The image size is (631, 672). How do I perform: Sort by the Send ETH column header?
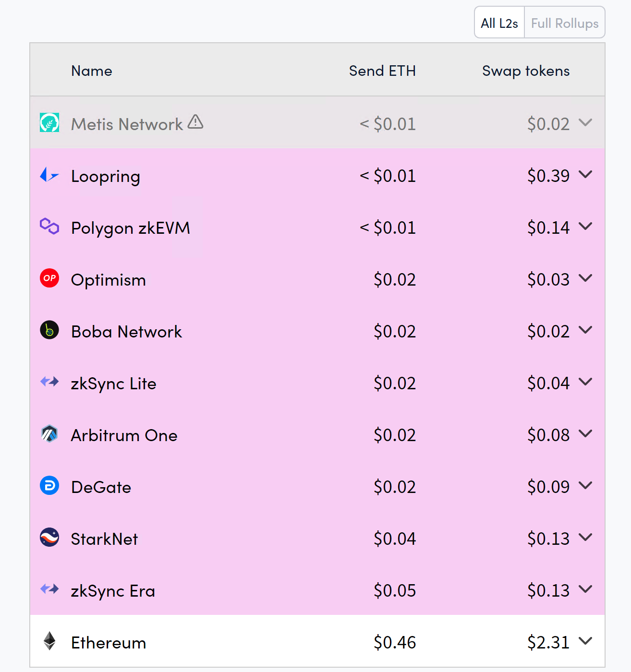pyautogui.click(x=382, y=71)
